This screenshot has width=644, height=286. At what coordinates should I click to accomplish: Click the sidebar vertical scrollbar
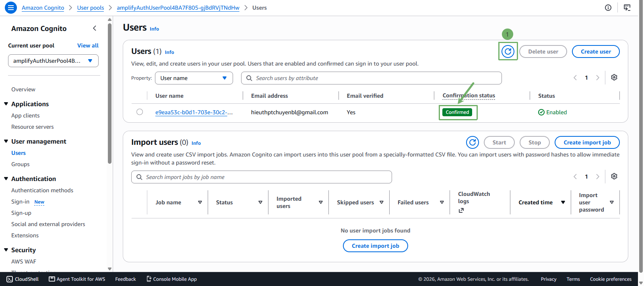pos(109,94)
